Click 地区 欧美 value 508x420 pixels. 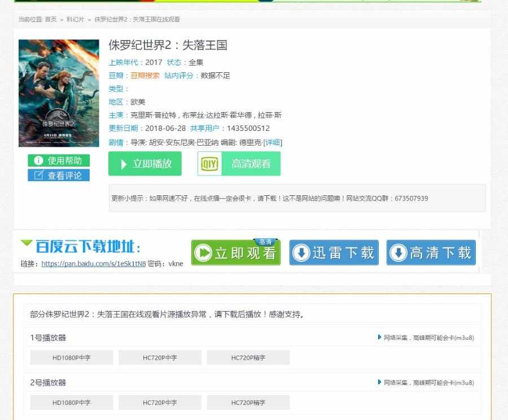point(138,102)
